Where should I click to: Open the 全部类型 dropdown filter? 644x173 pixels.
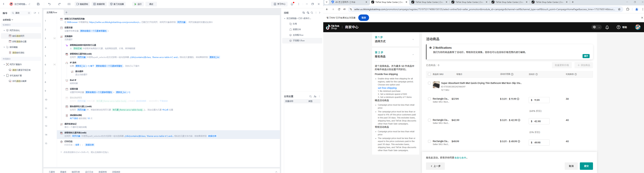[x=8, y=20]
